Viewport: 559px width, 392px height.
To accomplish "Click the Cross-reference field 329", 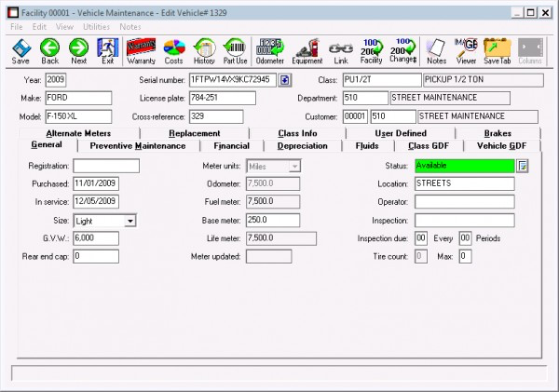I will point(216,116).
